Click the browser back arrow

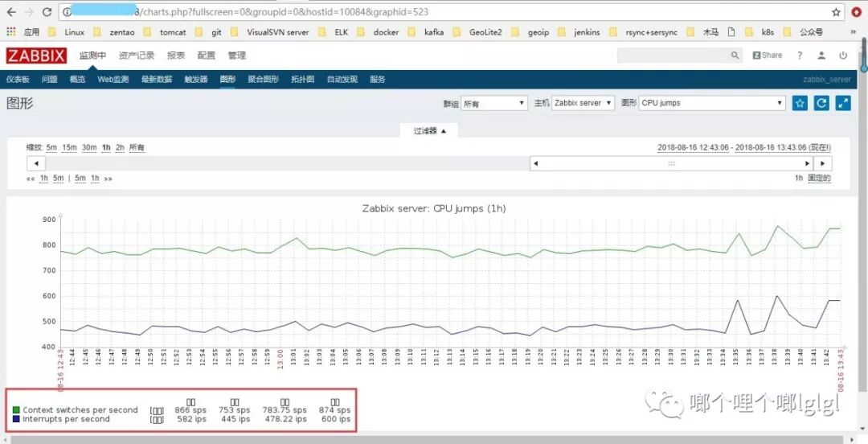coord(11,11)
